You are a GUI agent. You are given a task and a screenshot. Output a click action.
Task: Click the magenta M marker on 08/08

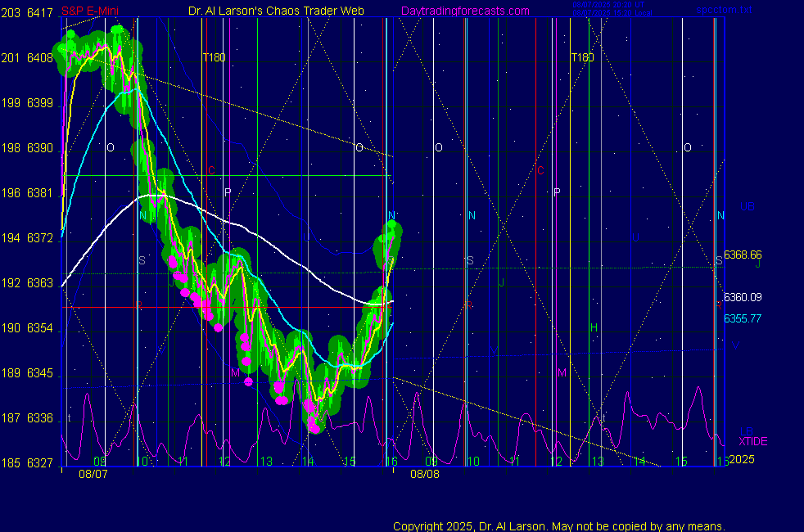point(562,372)
